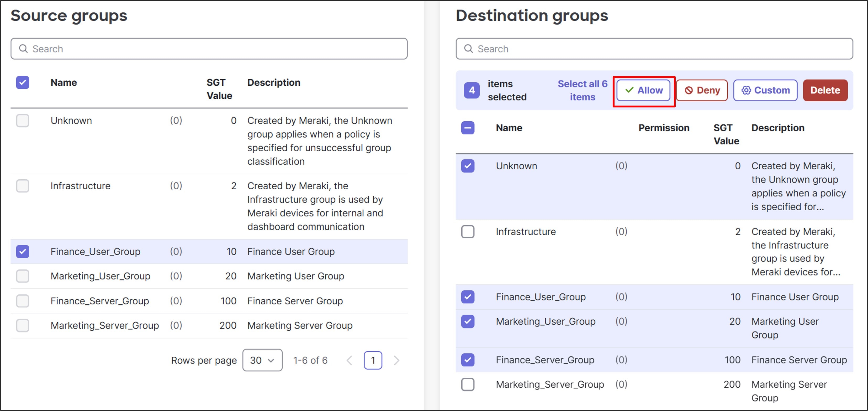Click the Description header in Source groups
Image resolution: width=868 pixels, height=411 pixels.
(x=274, y=83)
